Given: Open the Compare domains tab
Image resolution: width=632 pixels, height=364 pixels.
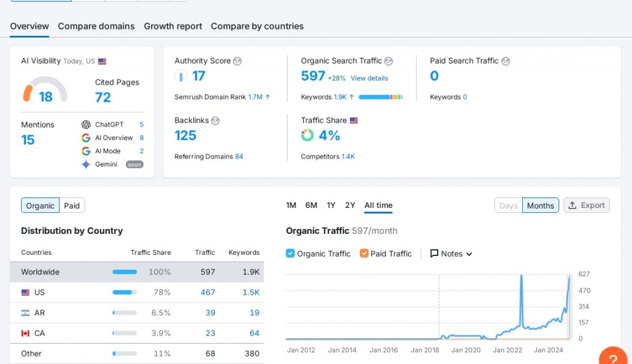Looking at the screenshot, I should 96,26.
